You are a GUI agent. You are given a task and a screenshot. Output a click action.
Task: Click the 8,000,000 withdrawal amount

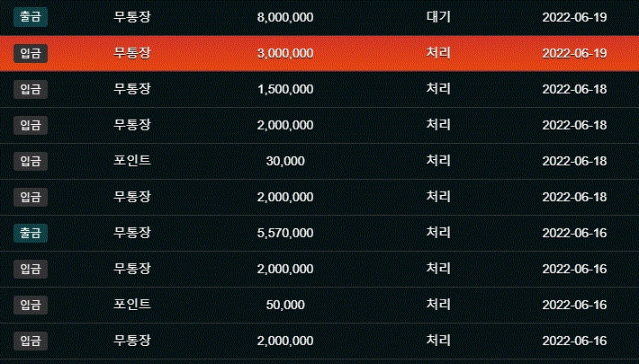tap(285, 17)
